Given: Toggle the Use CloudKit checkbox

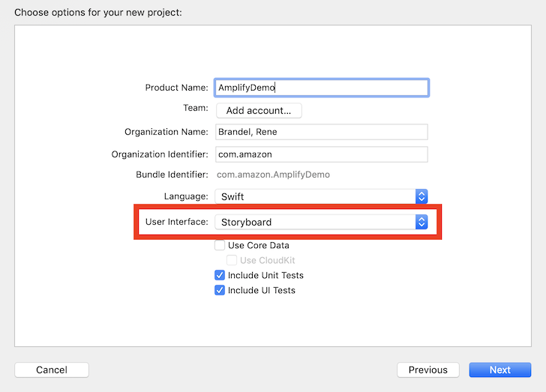Looking at the screenshot, I should pos(232,260).
